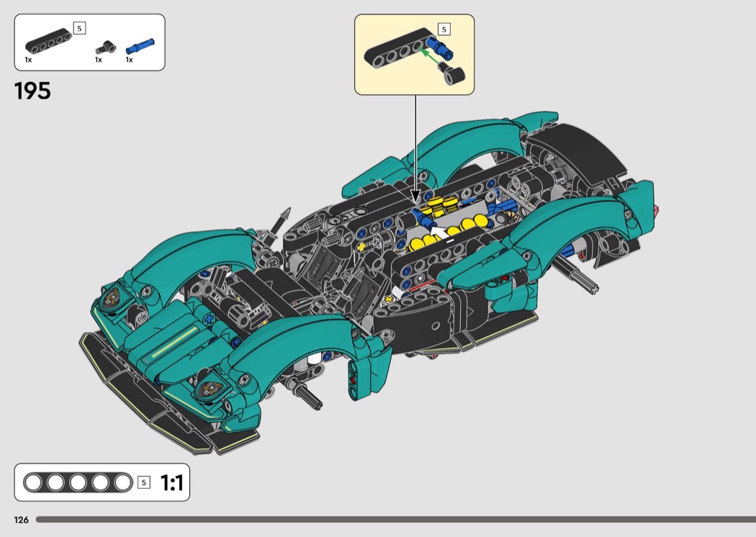
Task: Click the step number 195
Action: (32, 91)
